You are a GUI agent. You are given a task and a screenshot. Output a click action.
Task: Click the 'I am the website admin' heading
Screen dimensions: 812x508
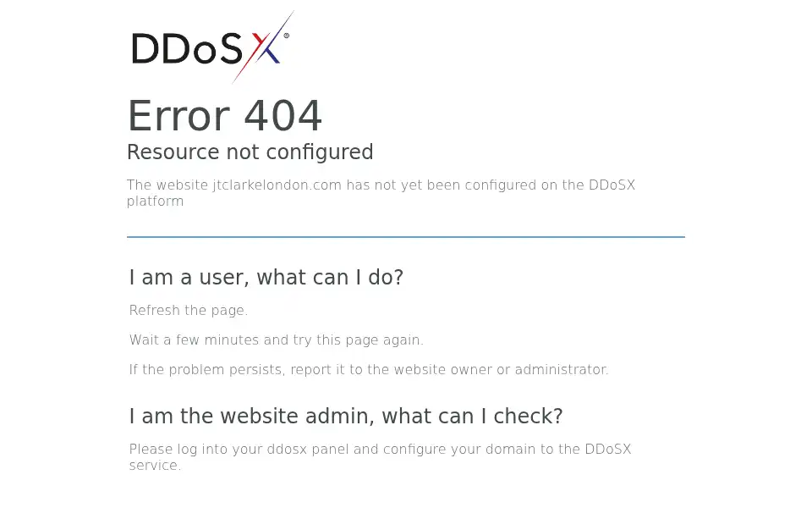coord(346,417)
